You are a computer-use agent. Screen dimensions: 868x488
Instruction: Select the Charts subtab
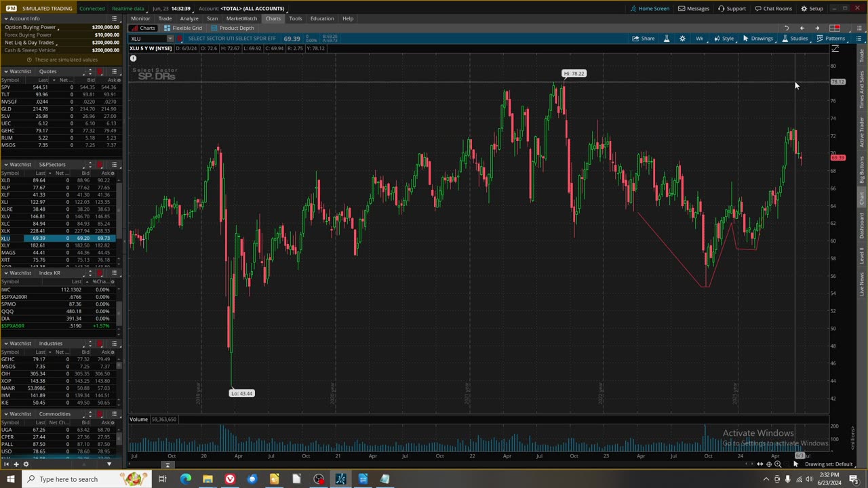143,28
